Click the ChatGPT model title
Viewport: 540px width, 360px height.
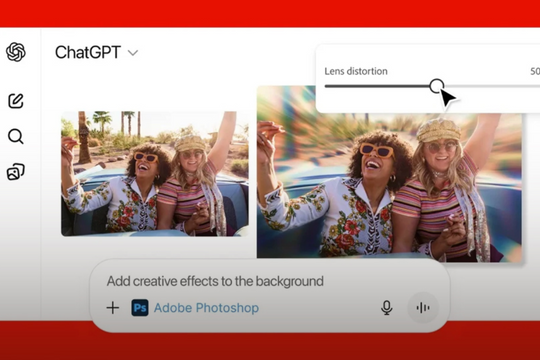pyautogui.click(x=88, y=52)
